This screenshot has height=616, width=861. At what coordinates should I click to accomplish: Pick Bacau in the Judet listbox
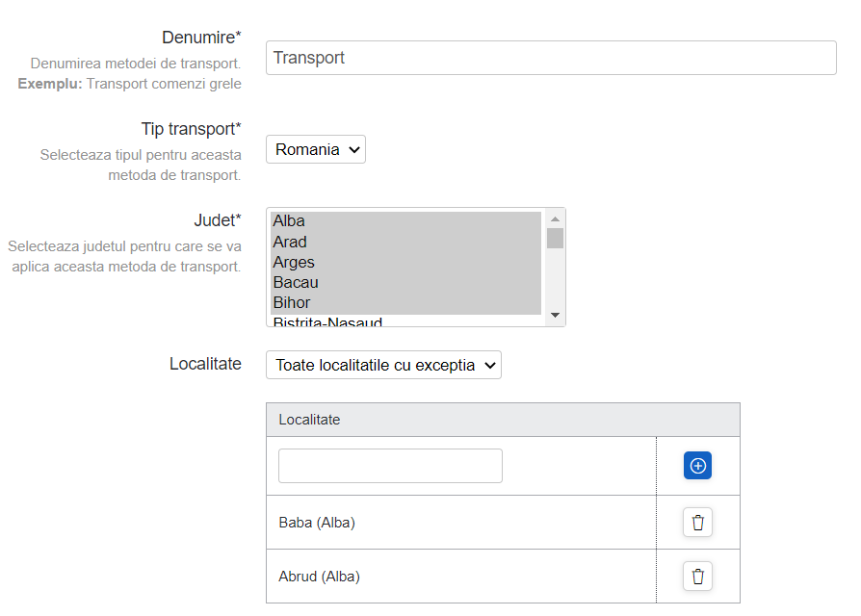[404, 282]
